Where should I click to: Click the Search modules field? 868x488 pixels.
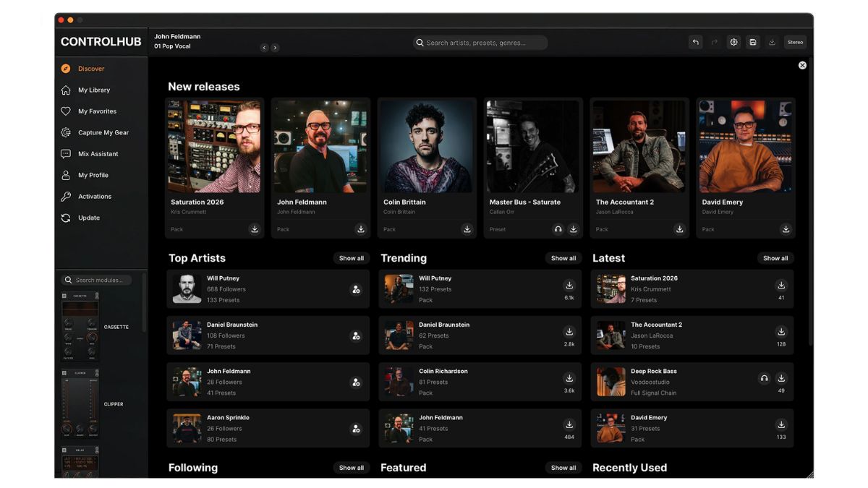96,280
